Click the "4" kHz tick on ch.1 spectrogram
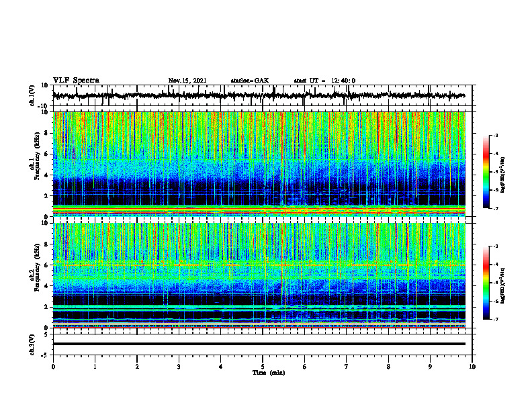Viewport: 532px width, 411px height. [x=47, y=175]
